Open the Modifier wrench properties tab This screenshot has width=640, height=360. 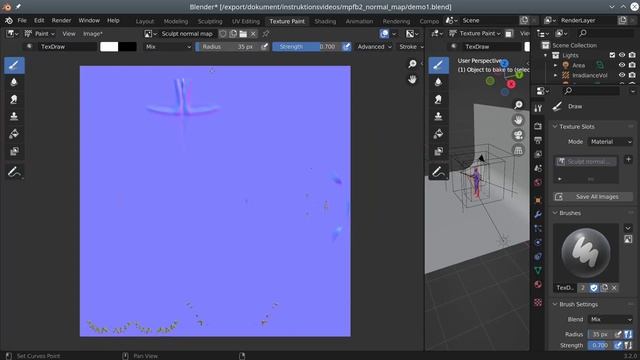[538, 214]
